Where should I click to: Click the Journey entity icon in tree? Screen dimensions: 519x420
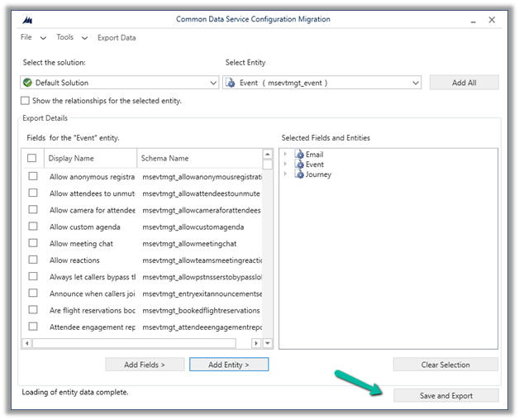(x=299, y=174)
